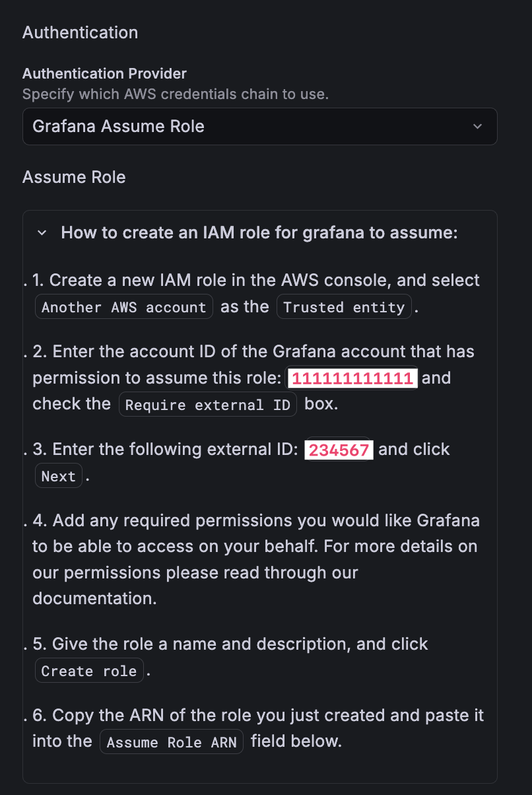Image resolution: width=532 pixels, height=795 pixels.
Task: Click the 'Specify which AWS credentials chain' description
Action: 175,94
